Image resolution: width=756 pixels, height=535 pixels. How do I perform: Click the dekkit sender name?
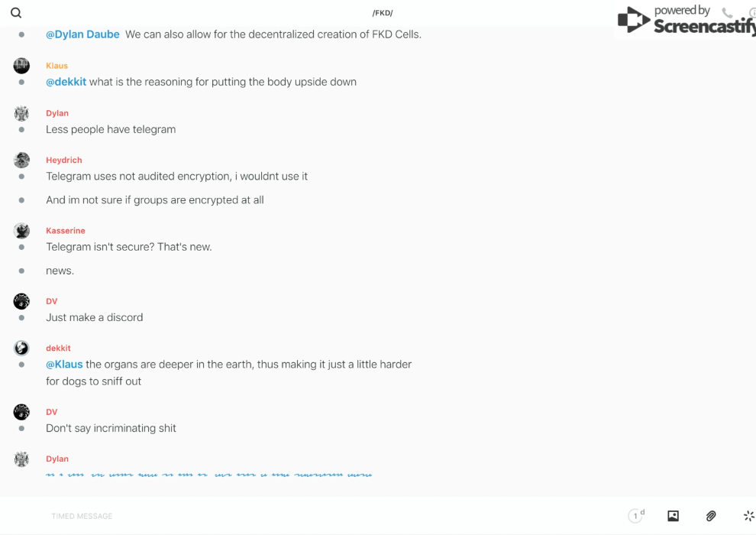58,348
